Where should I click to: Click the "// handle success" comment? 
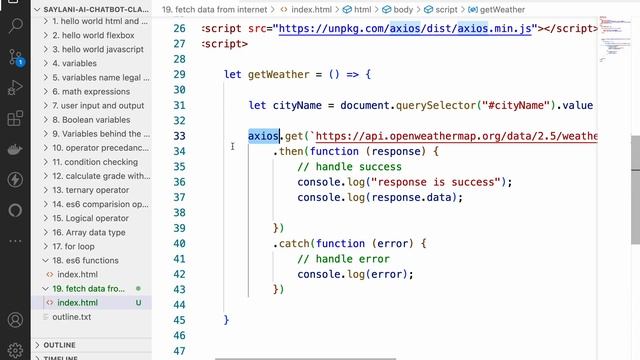[x=349, y=167]
